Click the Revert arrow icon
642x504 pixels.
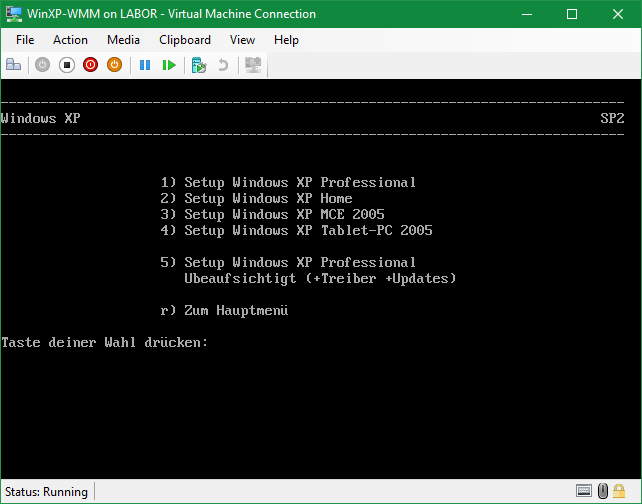click(x=223, y=65)
